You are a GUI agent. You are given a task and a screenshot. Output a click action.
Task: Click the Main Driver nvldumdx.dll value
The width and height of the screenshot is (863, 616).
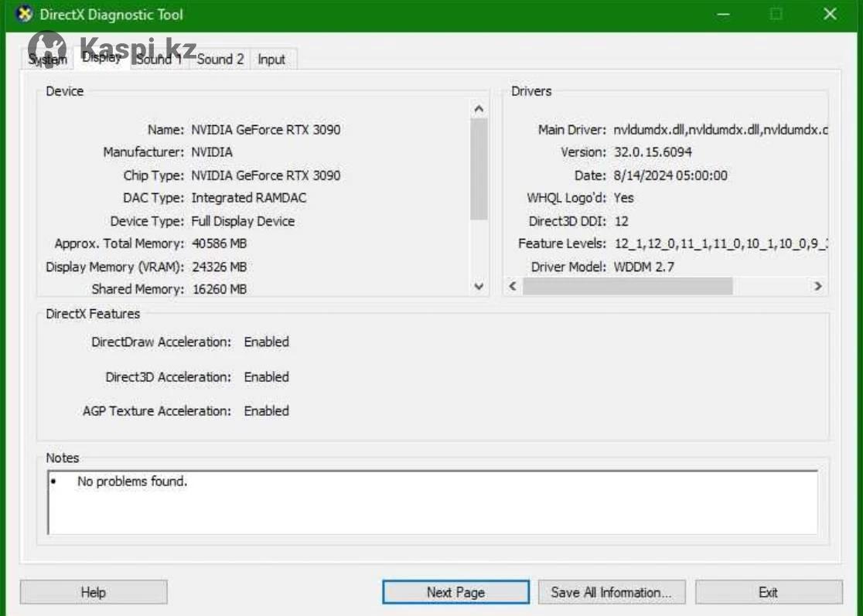coord(721,130)
